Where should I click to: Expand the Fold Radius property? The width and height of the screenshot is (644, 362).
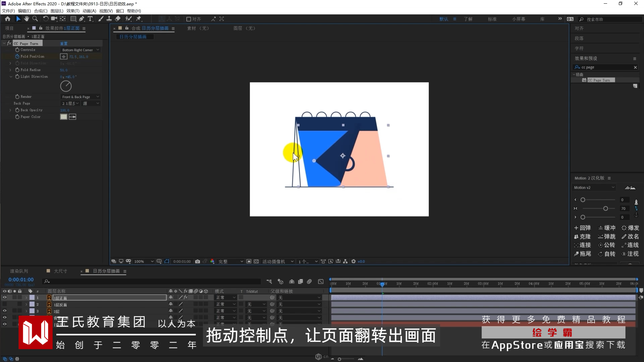tap(10, 70)
